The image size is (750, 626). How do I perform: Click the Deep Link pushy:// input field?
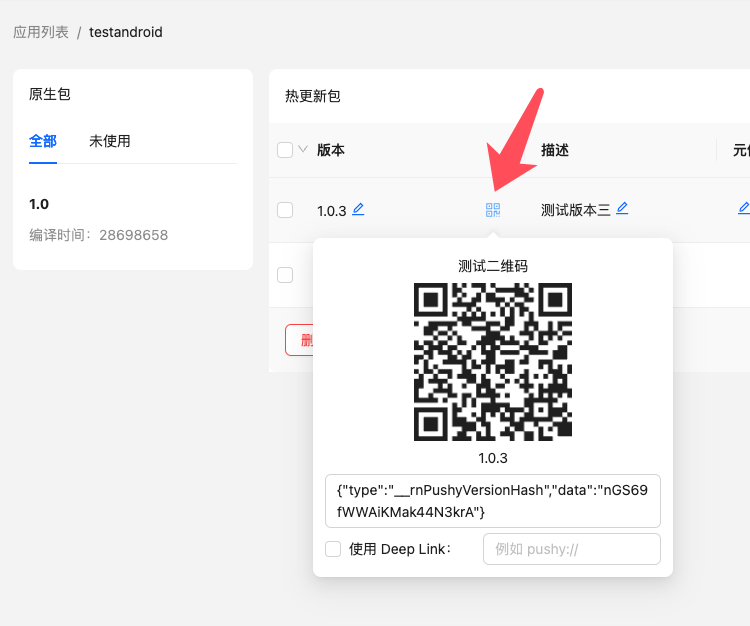click(x=571, y=549)
